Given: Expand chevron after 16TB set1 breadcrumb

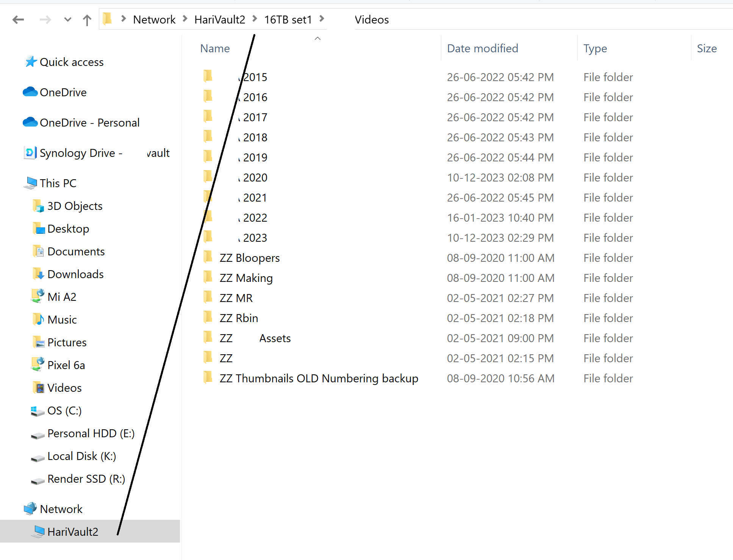Looking at the screenshot, I should click(322, 19).
